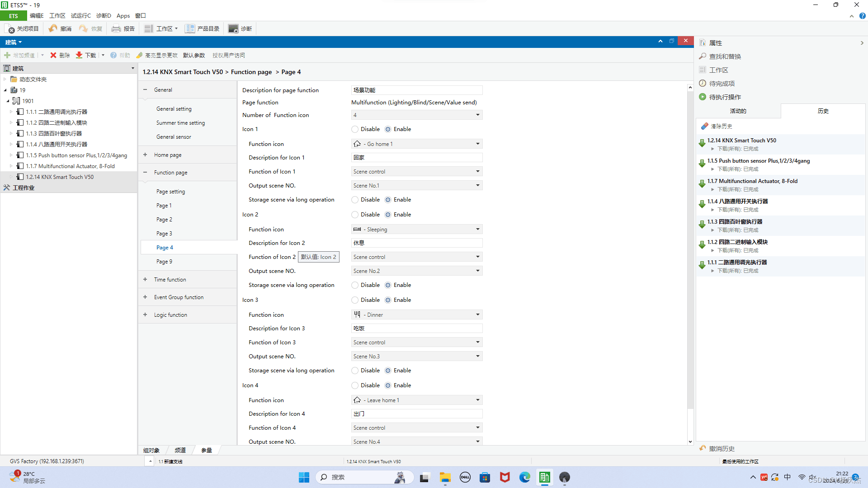Click the Default parameters button

(194, 56)
